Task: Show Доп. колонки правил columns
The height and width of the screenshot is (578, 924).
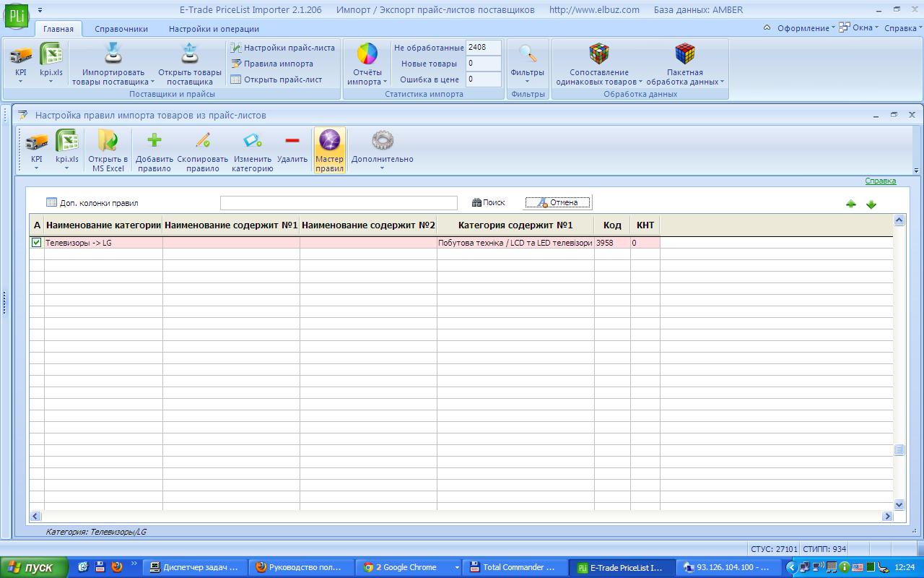Action: pyautogui.click(x=92, y=203)
